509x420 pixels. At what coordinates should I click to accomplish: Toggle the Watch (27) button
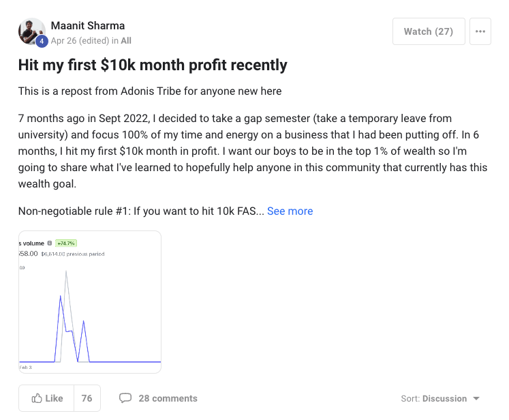point(428,31)
